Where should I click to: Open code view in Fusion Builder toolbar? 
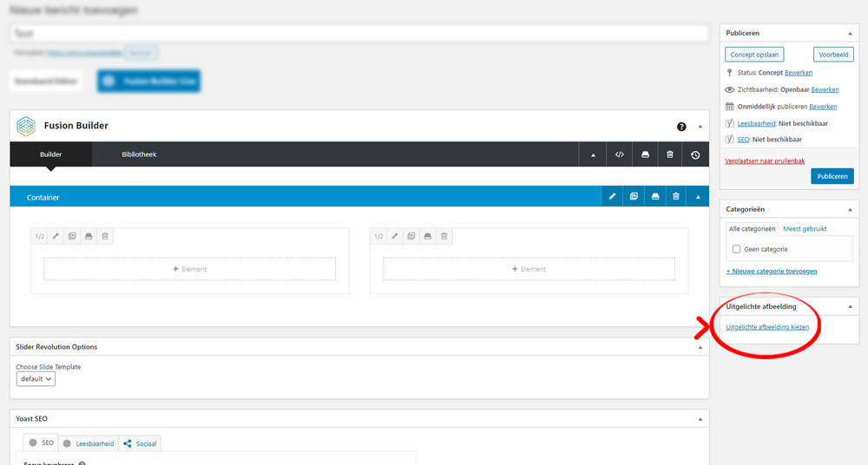pos(619,154)
